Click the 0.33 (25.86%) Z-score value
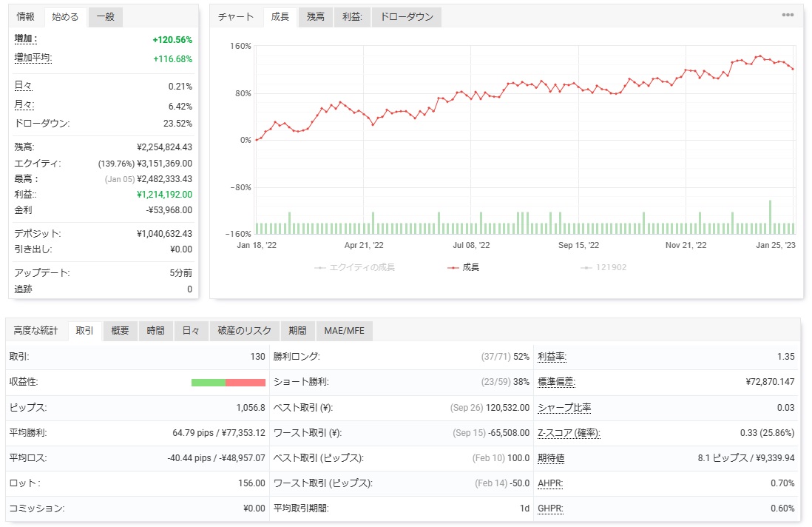 768,433
